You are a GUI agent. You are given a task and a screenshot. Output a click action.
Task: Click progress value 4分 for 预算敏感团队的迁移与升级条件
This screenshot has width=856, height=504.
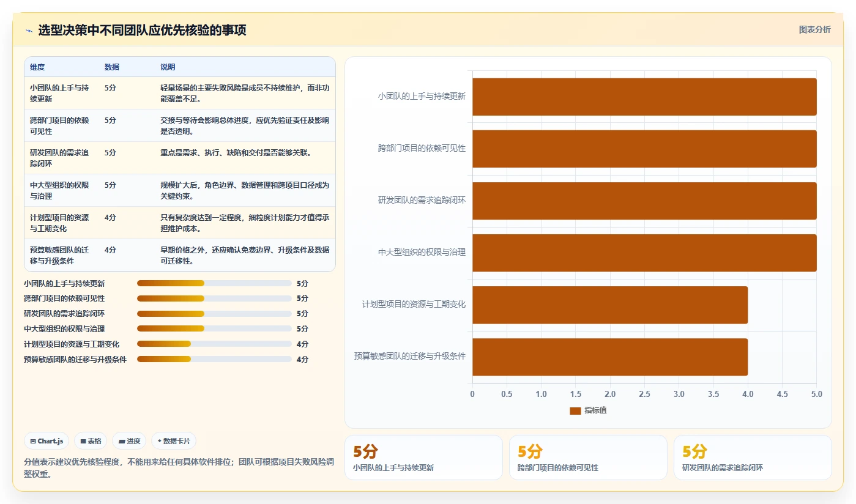click(x=302, y=359)
